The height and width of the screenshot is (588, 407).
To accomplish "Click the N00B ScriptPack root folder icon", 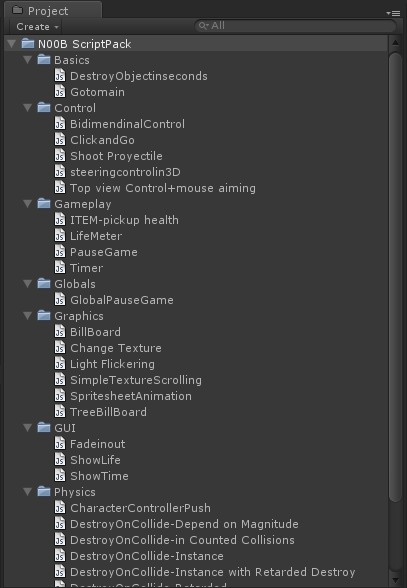I will pyautogui.click(x=28, y=44).
